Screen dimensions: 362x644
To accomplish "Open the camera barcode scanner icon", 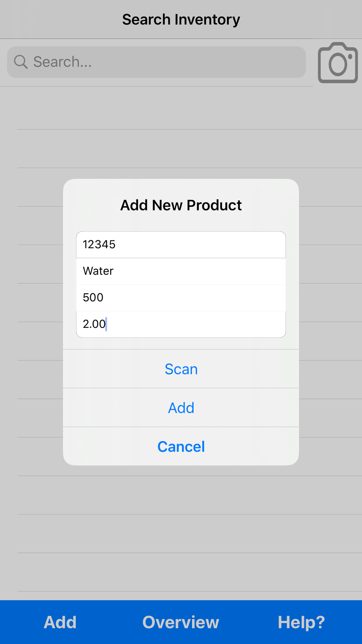I will click(x=338, y=63).
